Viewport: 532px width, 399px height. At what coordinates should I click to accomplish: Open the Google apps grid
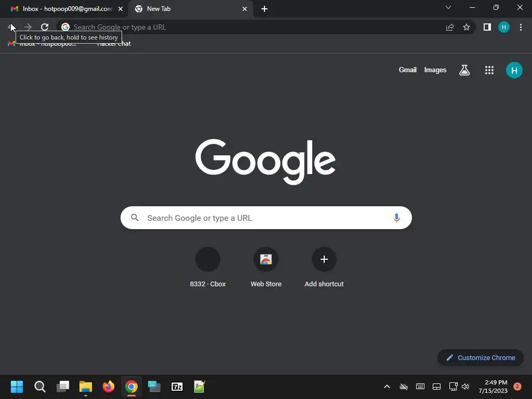[489, 70]
